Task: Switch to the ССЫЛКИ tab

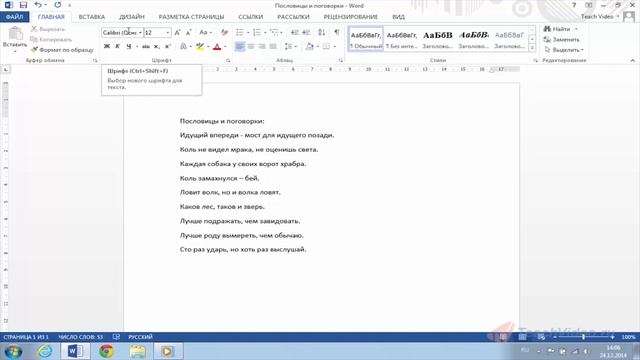Action: tap(251, 17)
